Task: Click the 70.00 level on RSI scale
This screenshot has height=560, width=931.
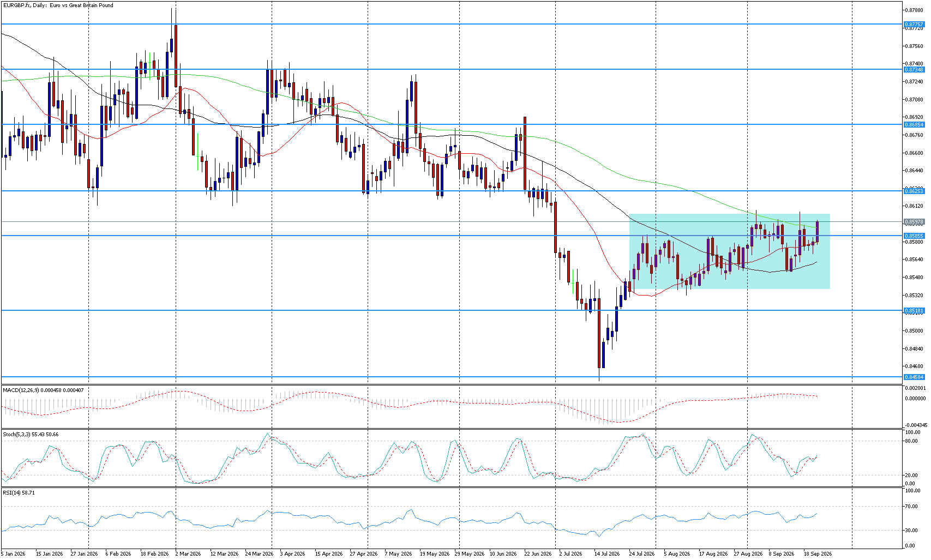Action: [912, 507]
